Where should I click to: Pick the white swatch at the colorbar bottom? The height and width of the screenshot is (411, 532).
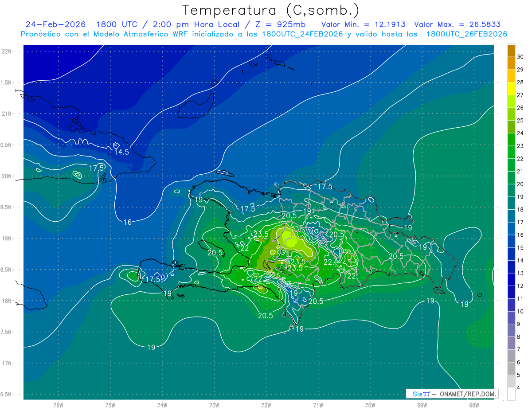[511, 394]
